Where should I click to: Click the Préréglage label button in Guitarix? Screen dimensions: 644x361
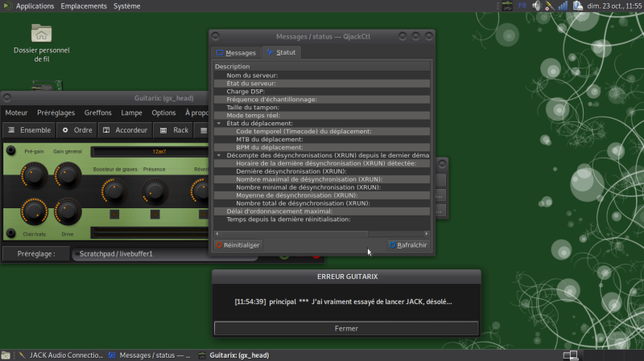click(35, 254)
